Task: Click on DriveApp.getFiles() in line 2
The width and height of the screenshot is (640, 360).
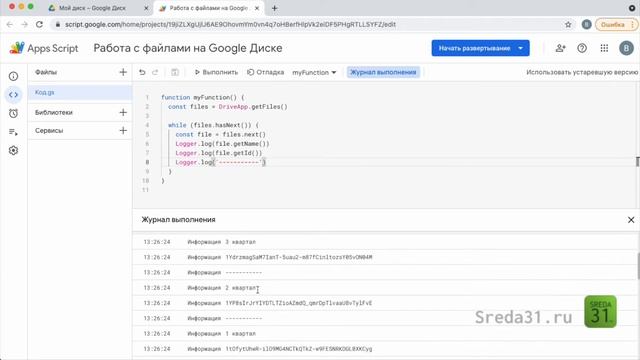Action: click(253, 107)
